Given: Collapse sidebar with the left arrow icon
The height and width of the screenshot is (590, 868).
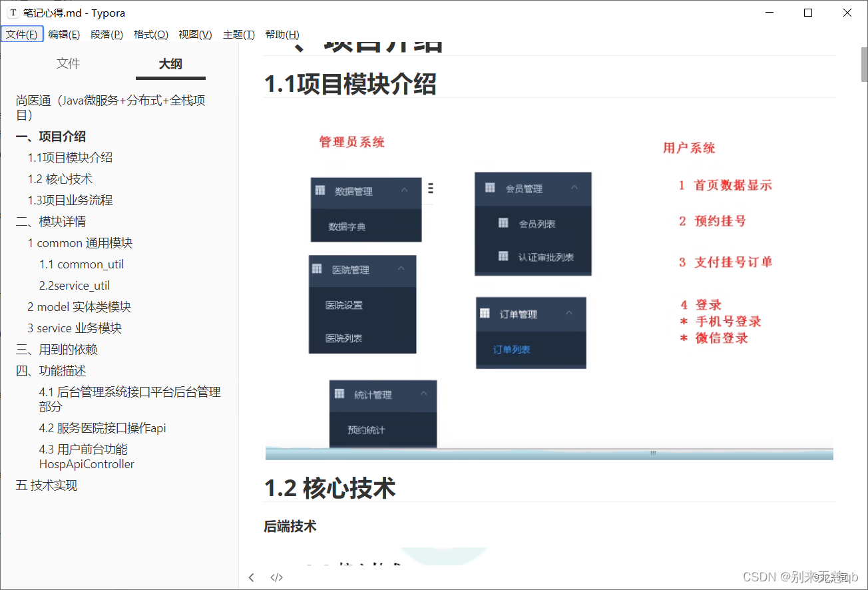Looking at the screenshot, I should pos(251,577).
